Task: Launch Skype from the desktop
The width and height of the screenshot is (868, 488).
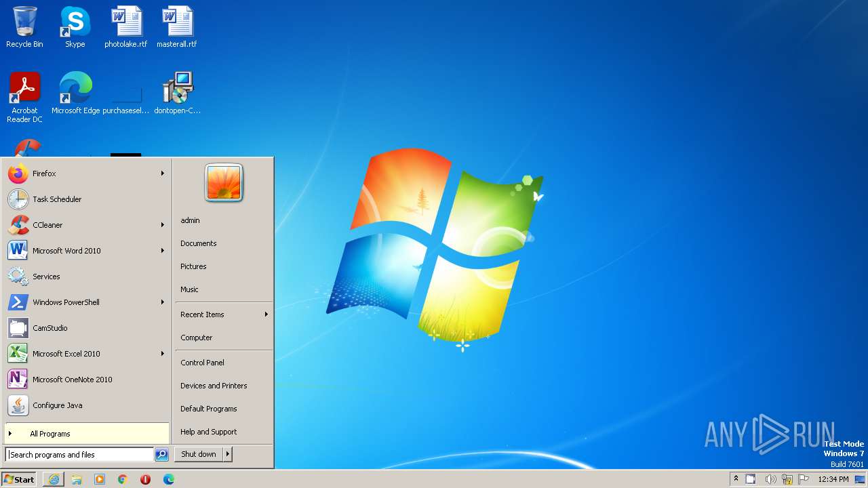Action: coord(75,27)
